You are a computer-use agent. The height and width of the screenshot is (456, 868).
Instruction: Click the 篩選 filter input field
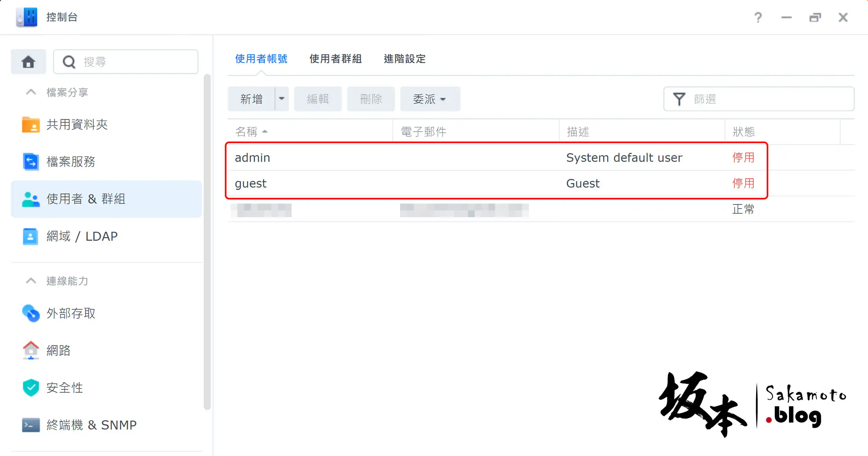(770, 99)
